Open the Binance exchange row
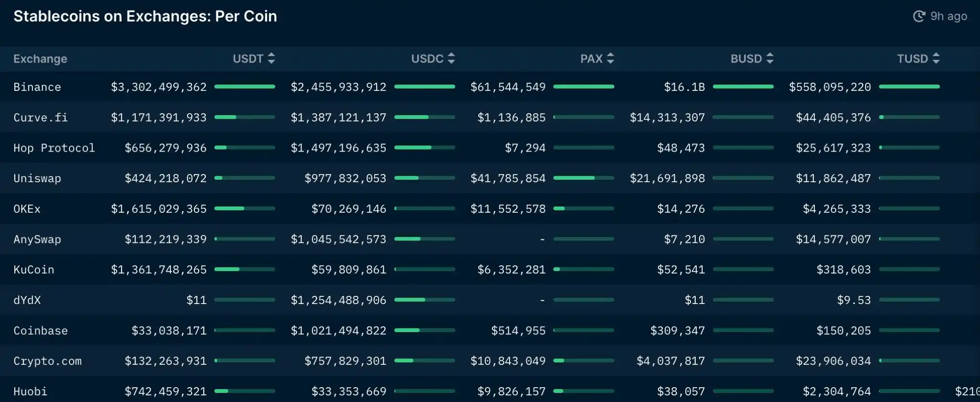980x402 pixels. (x=490, y=87)
